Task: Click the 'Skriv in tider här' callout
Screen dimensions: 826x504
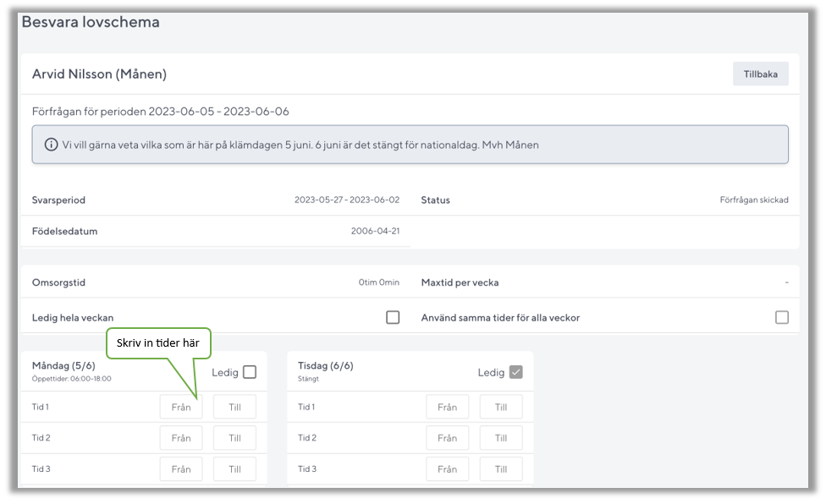Action: click(x=157, y=342)
